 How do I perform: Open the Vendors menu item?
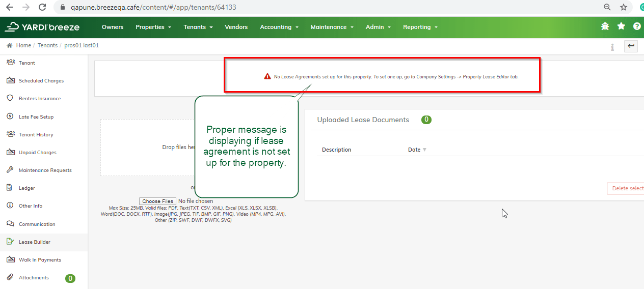[x=236, y=27]
